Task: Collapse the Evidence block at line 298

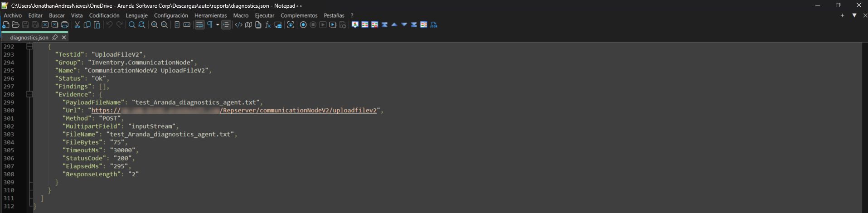Action: 29,94
